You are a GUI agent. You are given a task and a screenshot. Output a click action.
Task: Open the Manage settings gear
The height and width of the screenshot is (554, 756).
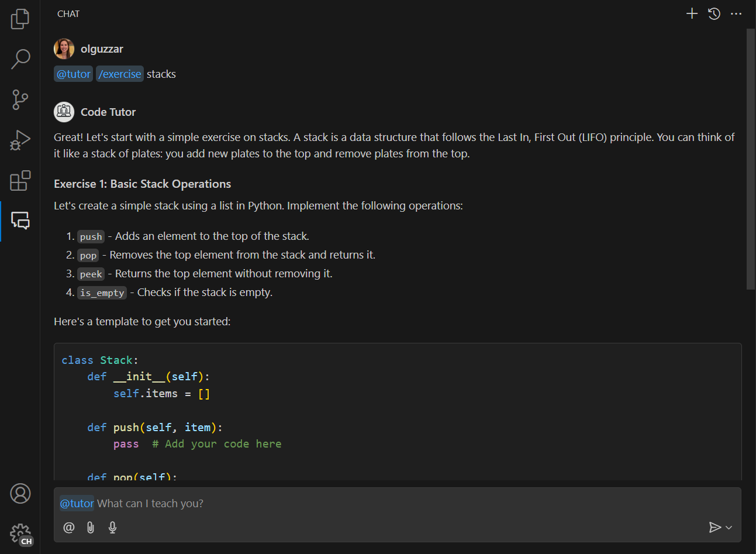tap(20, 534)
